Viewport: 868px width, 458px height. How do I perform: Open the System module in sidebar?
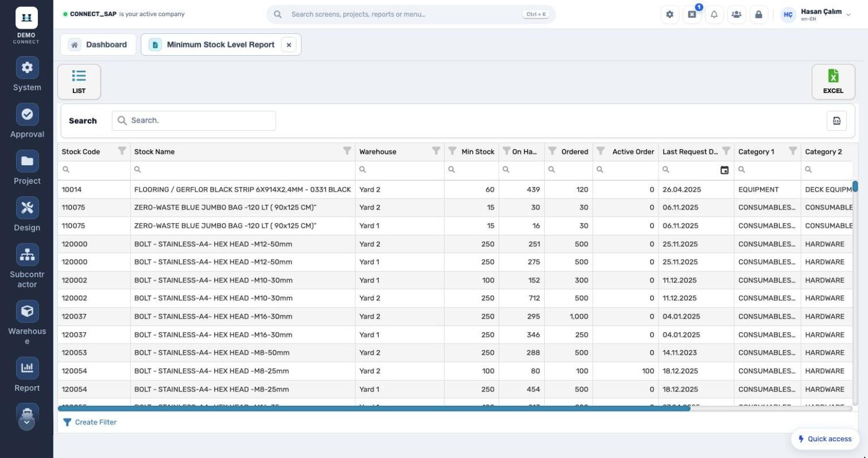click(x=27, y=75)
